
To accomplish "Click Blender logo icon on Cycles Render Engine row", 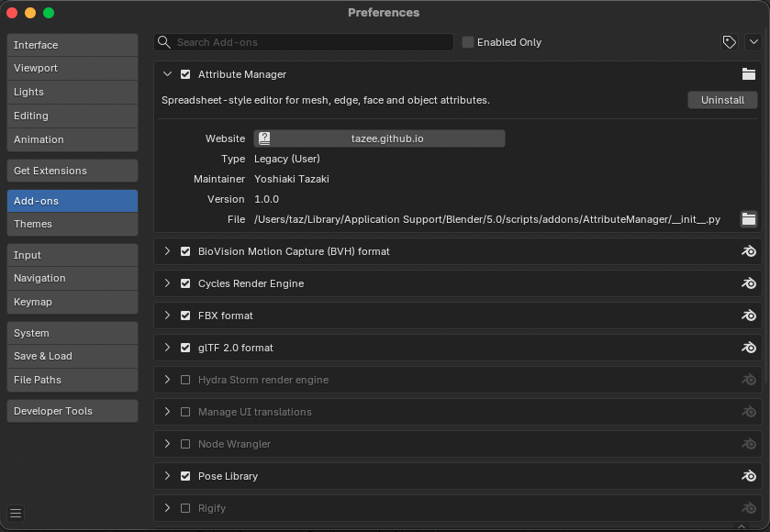I will pos(749,283).
